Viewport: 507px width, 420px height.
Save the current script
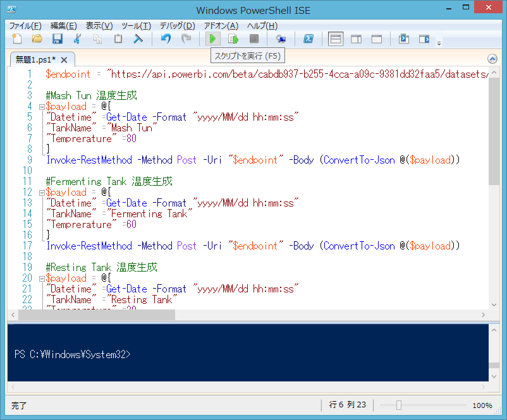(x=58, y=39)
